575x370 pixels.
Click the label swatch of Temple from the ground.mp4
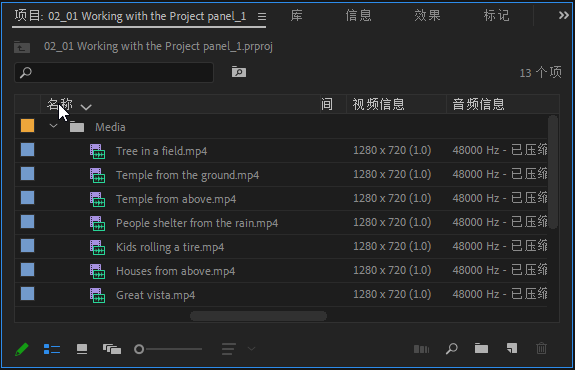(x=28, y=173)
